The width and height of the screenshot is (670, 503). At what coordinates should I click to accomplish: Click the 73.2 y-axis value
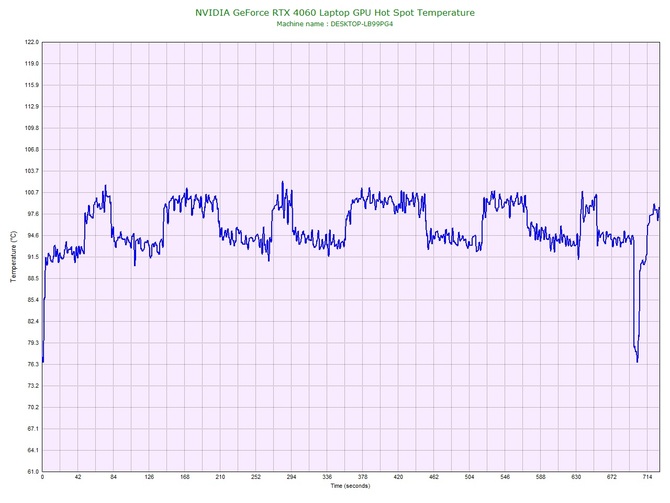point(32,386)
